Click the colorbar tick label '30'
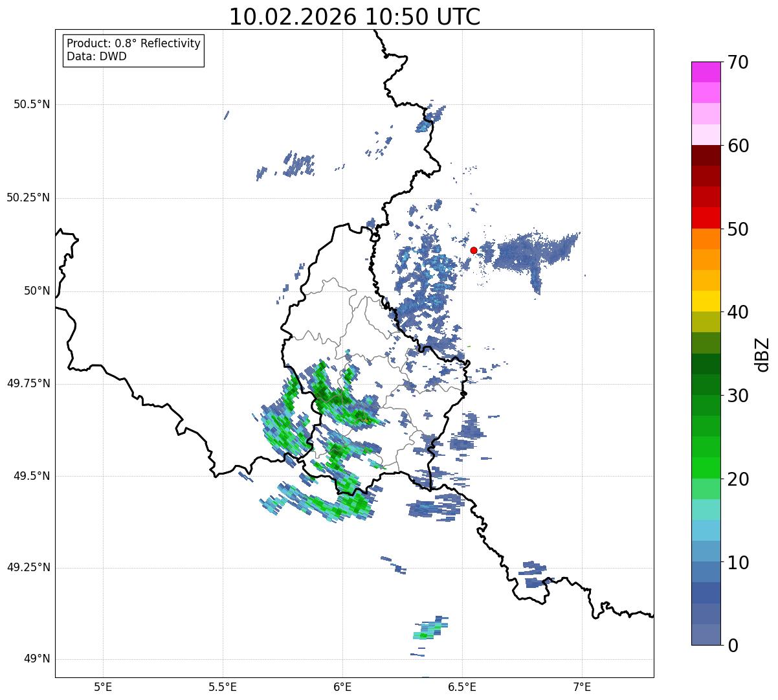 738,396
